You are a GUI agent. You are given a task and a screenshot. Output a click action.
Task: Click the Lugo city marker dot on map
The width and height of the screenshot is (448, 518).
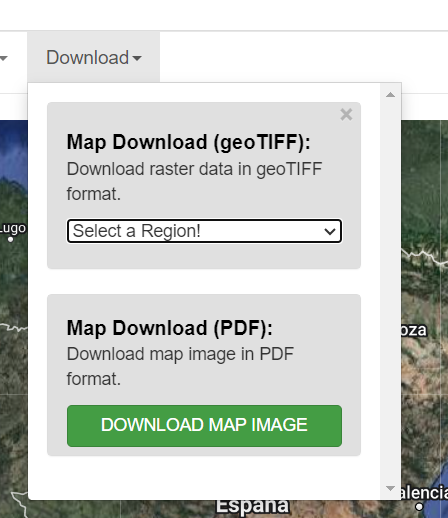coord(11,239)
